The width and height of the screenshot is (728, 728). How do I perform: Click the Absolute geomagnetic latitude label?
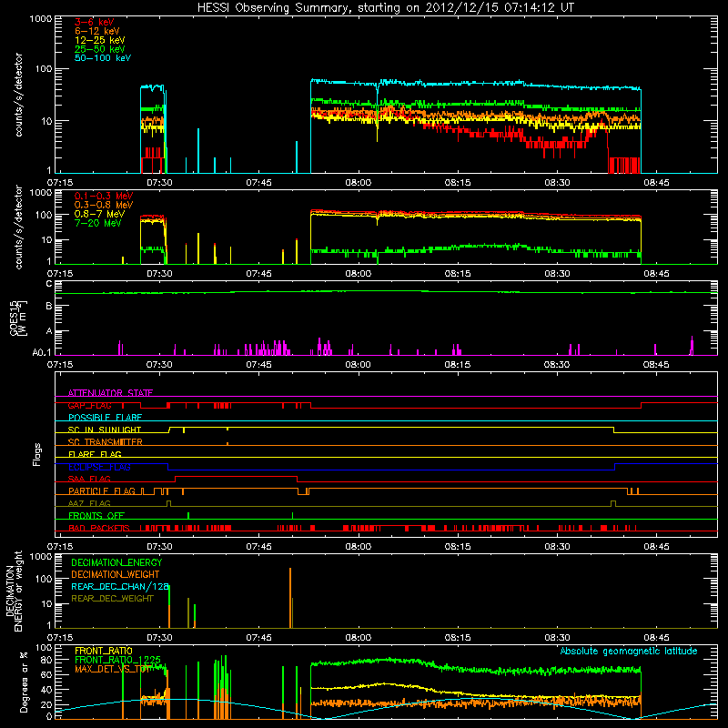pyautogui.click(x=629, y=651)
